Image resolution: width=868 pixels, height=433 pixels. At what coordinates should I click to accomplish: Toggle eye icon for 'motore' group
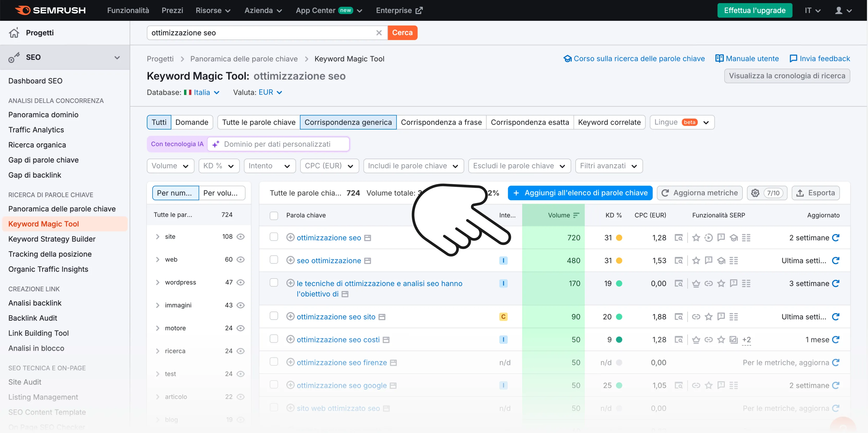(240, 328)
